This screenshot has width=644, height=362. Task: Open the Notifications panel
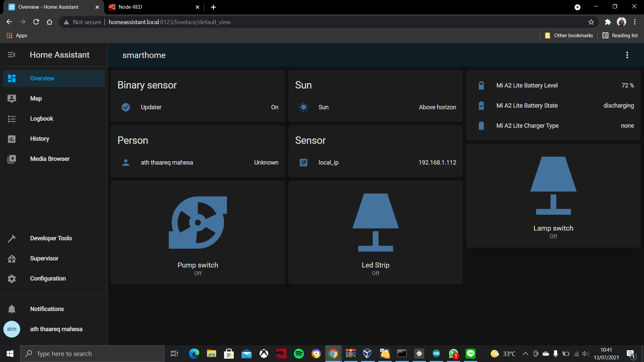[54, 309]
